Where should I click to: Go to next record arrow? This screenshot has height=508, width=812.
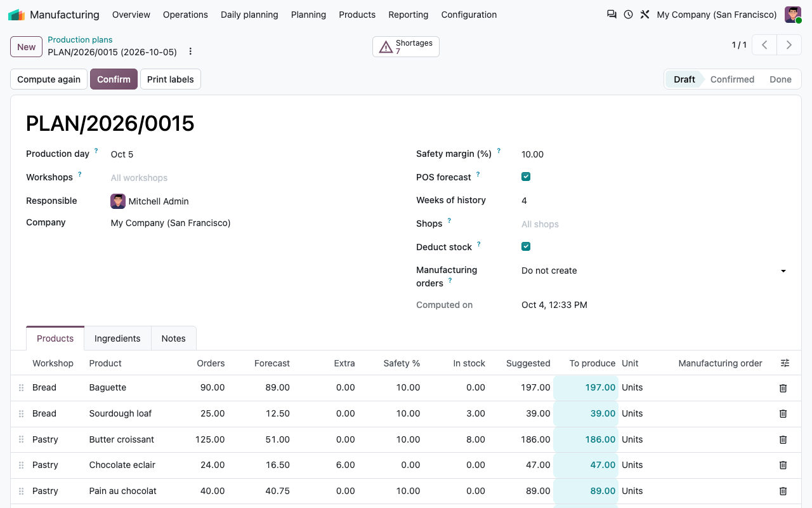coord(789,45)
